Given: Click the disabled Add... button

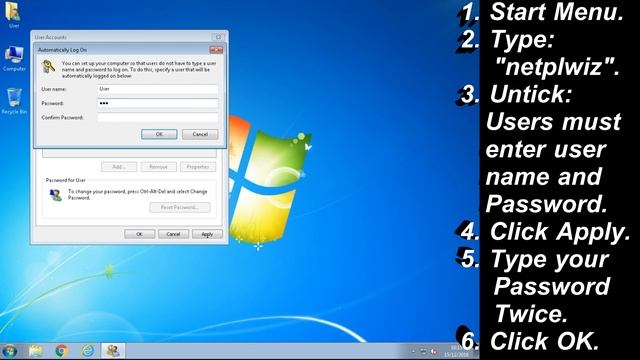Looking at the screenshot, I should pos(119,167).
